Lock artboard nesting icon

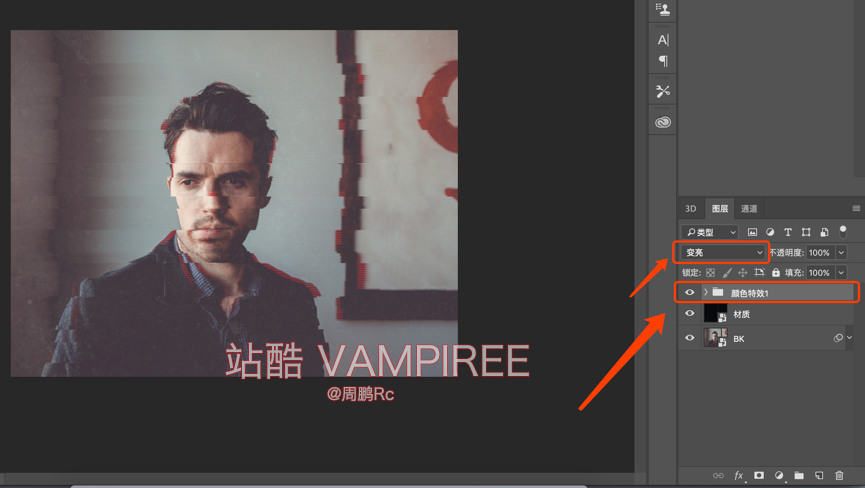pos(759,272)
